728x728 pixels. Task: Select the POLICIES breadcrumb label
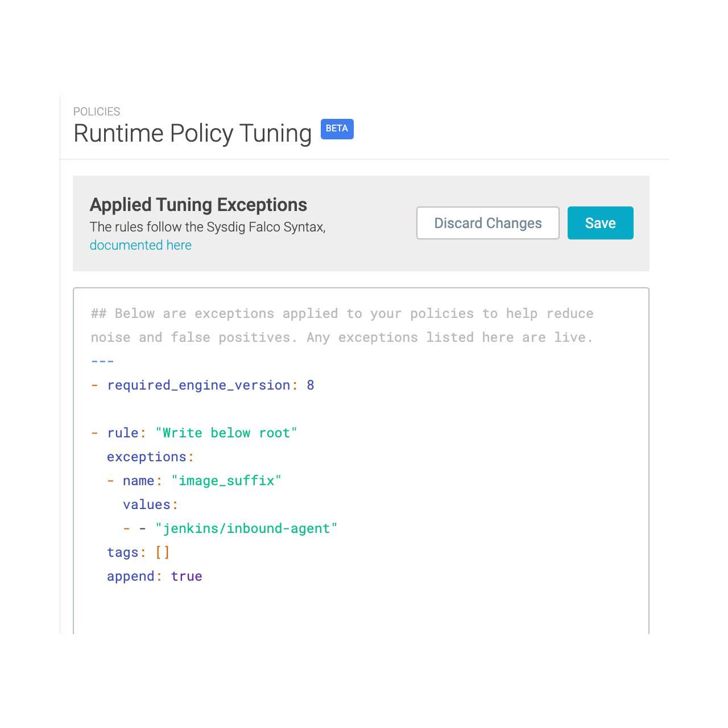[97, 111]
